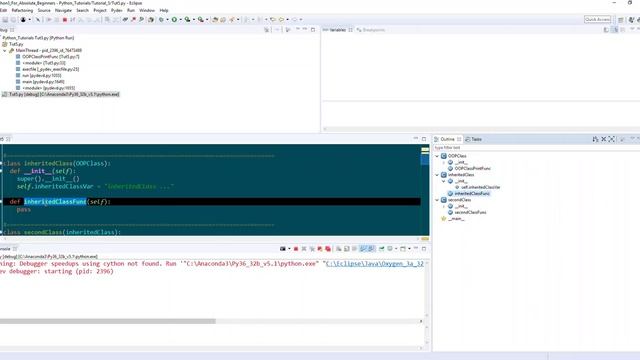Select the Outline tab
640x360 pixels.
(x=447, y=139)
